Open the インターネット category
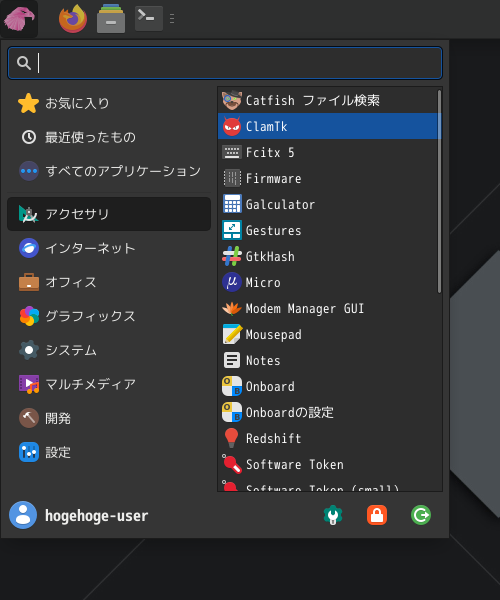The width and height of the screenshot is (500, 600). coord(109,248)
